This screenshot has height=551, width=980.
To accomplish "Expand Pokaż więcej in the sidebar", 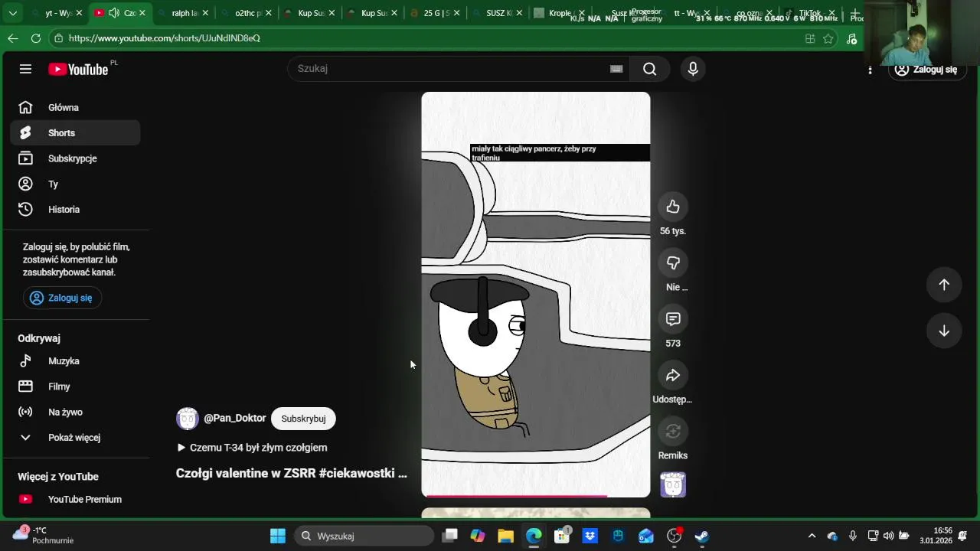I will [75, 437].
